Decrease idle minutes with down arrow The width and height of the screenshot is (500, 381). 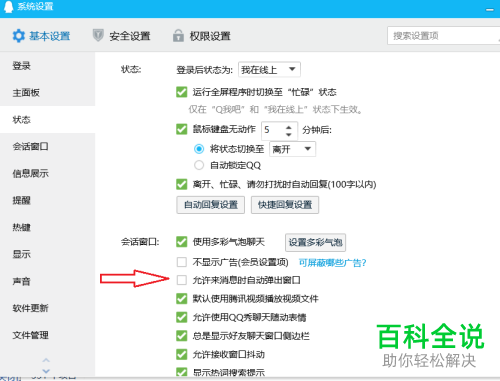pos(289,134)
